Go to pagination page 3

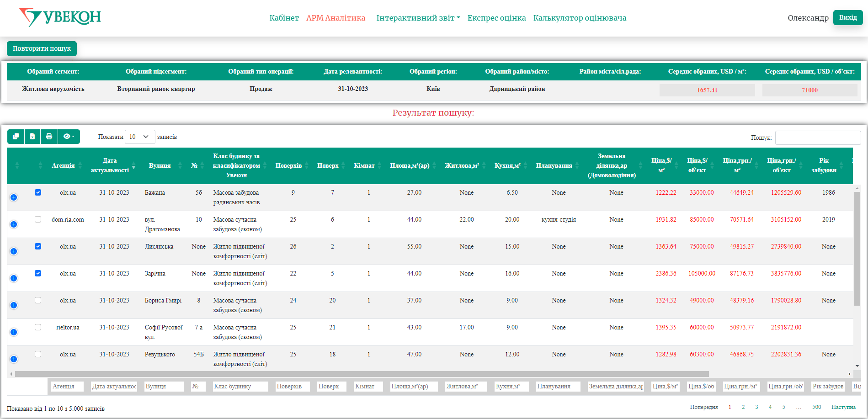[x=756, y=407]
